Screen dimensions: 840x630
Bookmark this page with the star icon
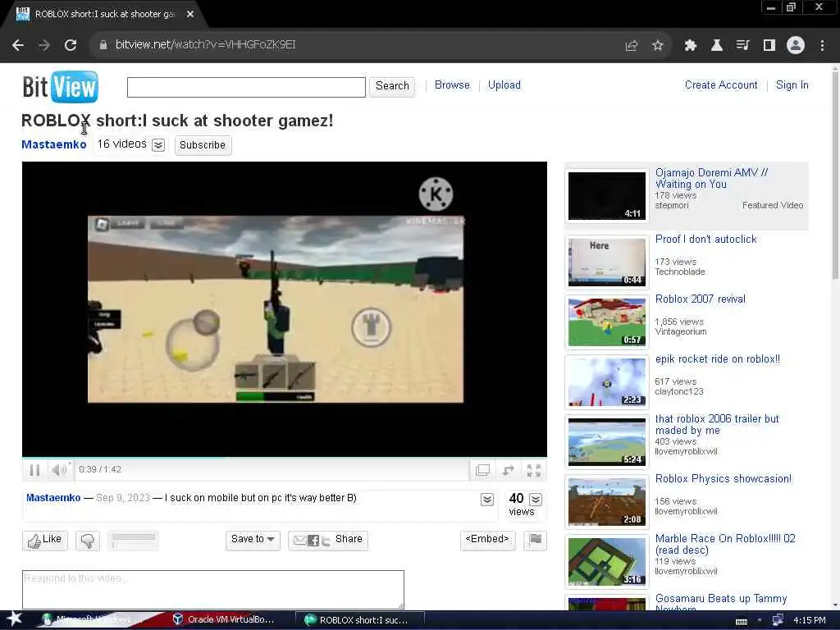[x=657, y=46]
